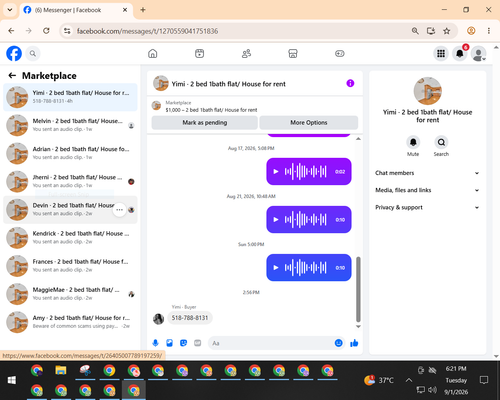
Task: Record a voice clip microphone icon
Action: pos(156,343)
